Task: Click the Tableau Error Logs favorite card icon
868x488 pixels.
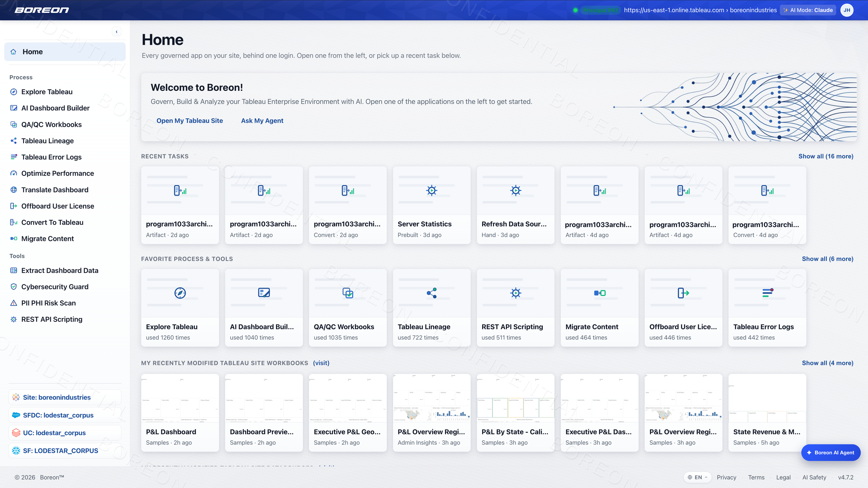Action: (x=767, y=293)
